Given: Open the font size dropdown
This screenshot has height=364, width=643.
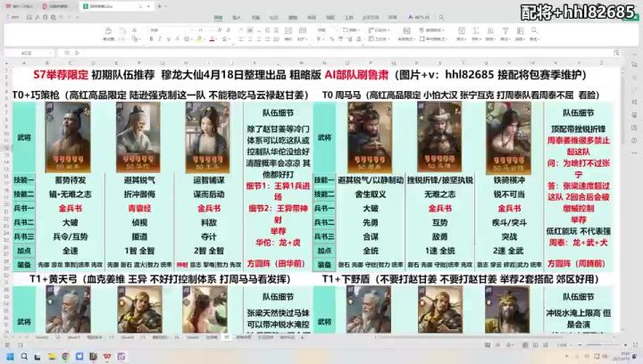Looking at the screenshot, I should click(212, 30).
